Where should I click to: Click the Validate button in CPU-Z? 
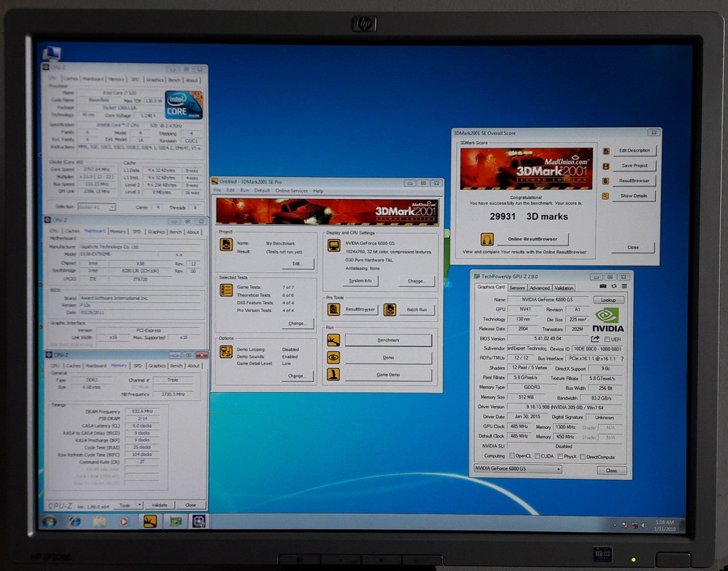pos(159,505)
